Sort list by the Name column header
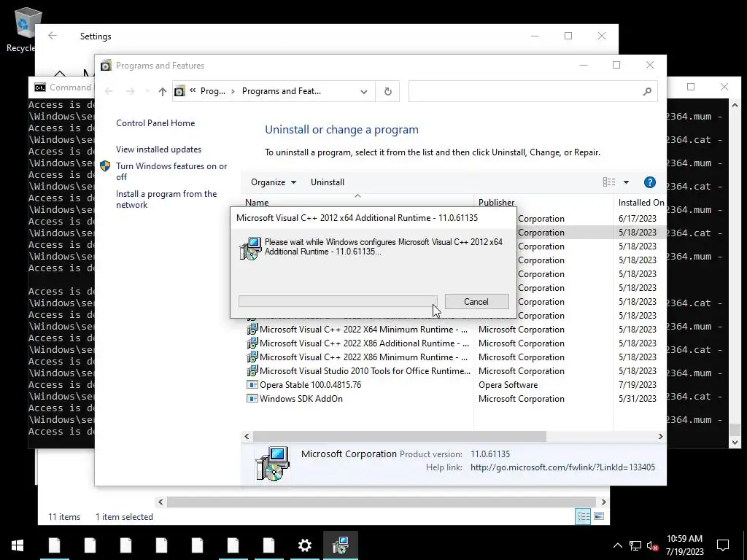Screen dimensions: 747x560 click(x=257, y=203)
